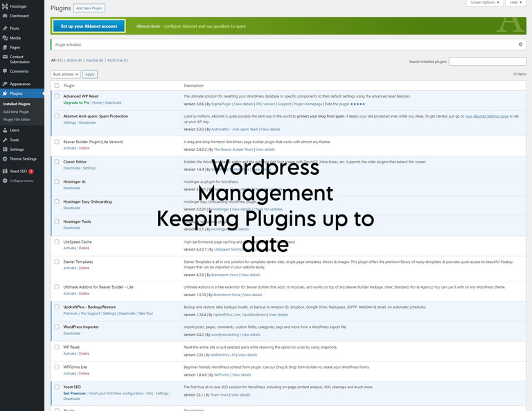Open the Settings sliders icon

click(5, 149)
